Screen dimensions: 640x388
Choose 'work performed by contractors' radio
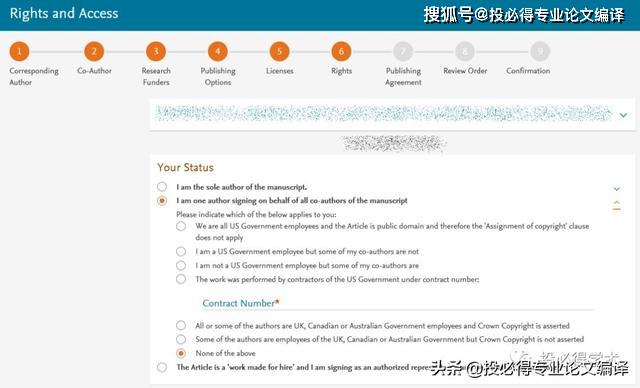point(181,279)
